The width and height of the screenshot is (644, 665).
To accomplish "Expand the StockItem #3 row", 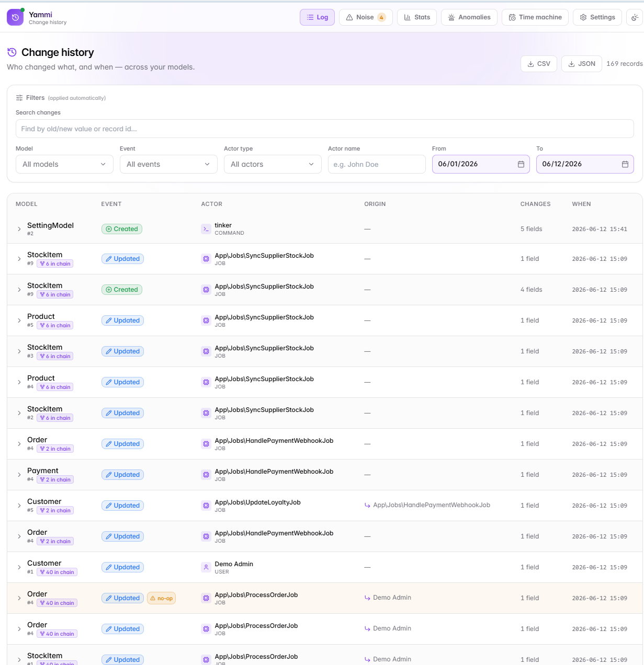I will pos(19,351).
